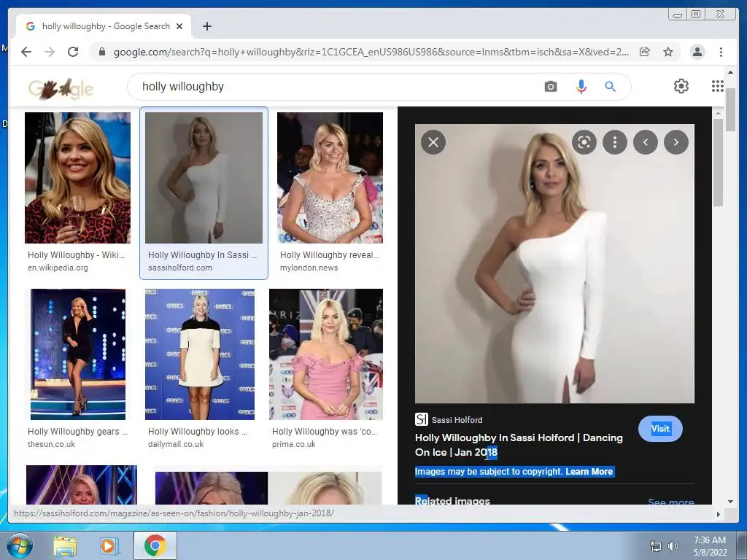Open Google apps grid
The width and height of the screenshot is (747, 560).
pyautogui.click(x=718, y=86)
